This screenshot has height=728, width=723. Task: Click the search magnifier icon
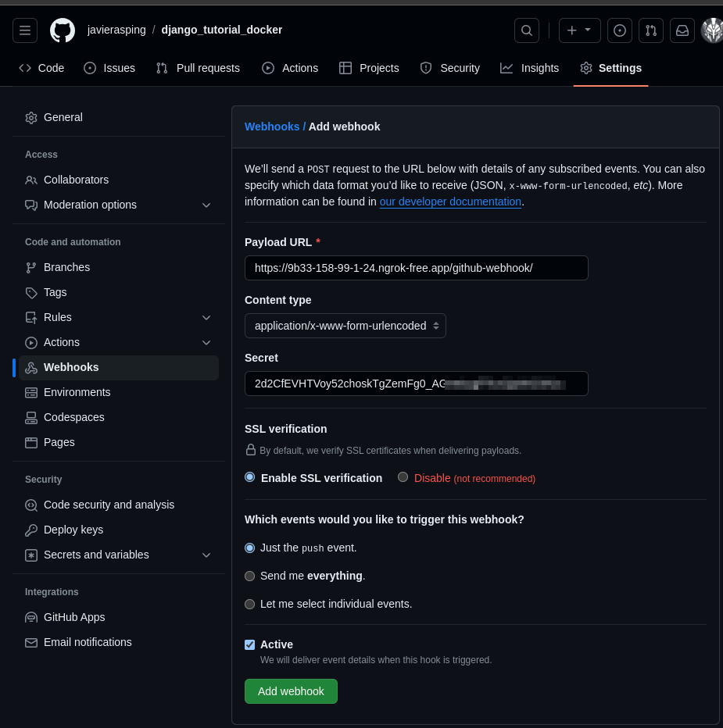(x=527, y=30)
